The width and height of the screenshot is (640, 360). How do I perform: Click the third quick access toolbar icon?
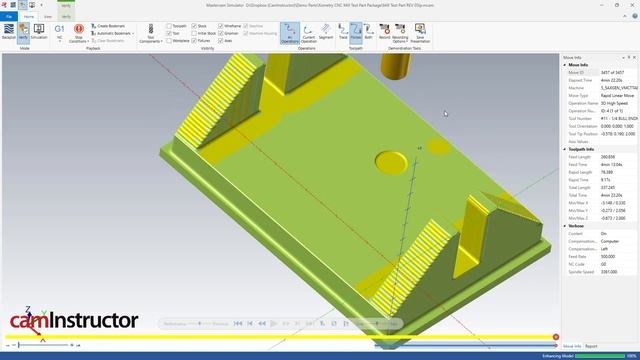point(22,5)
